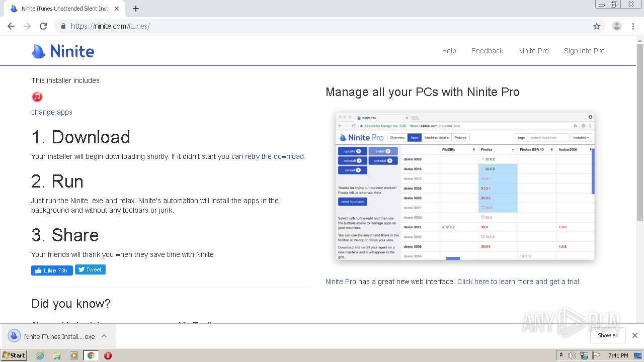Click the browser forward arrow
644x362 pixels.
tap(27, 26)
